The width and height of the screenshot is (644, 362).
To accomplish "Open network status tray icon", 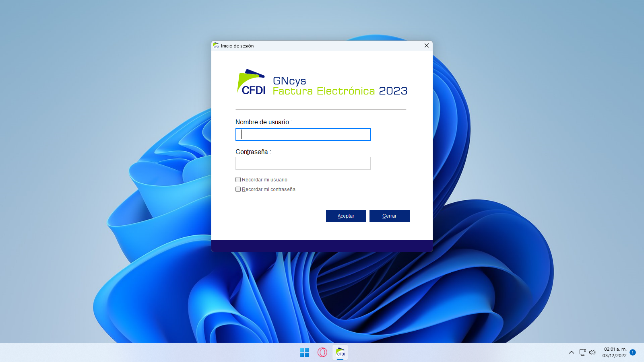I will (x=583, y=352).
